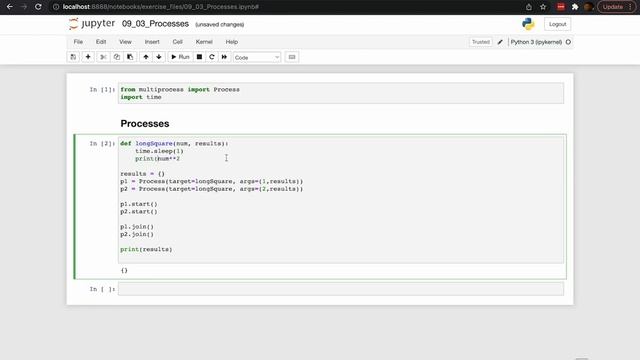
Task: Click the site information icon in the address bar
Action: pyautogui.click(x=56, y=7)
